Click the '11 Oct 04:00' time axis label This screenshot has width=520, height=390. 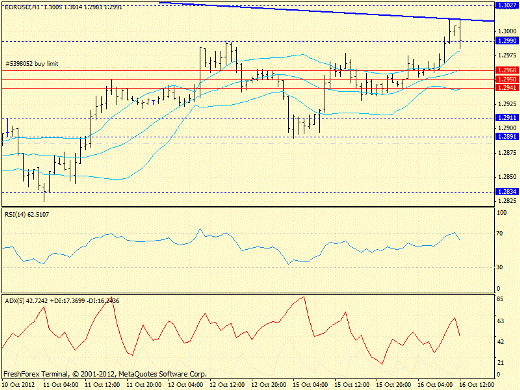click(x=61, y=385)
